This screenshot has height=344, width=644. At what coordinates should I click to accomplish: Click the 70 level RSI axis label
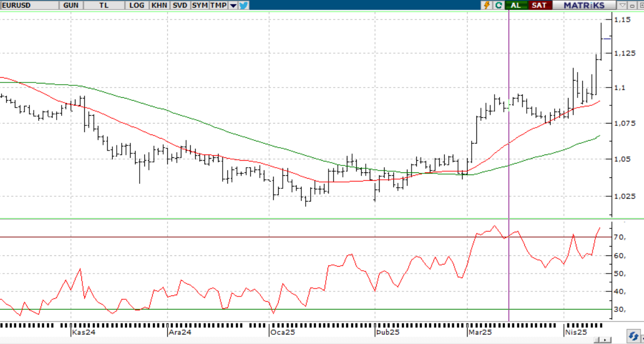(620, 238)
